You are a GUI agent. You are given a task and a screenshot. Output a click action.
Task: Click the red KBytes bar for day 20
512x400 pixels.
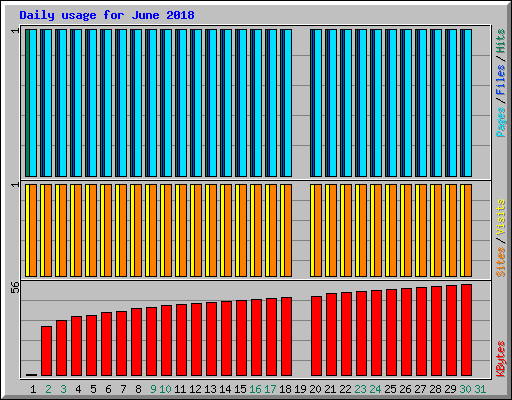pos(316,336)
